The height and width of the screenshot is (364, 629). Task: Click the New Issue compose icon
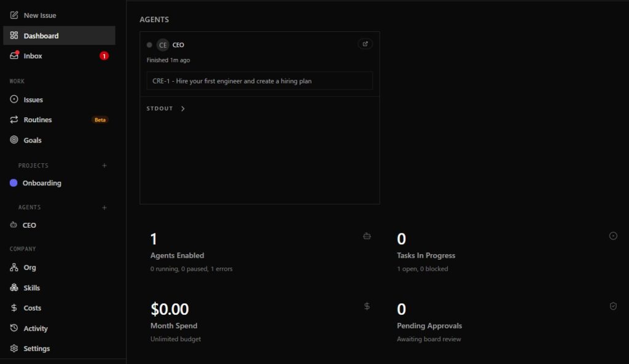coord(14,15)
